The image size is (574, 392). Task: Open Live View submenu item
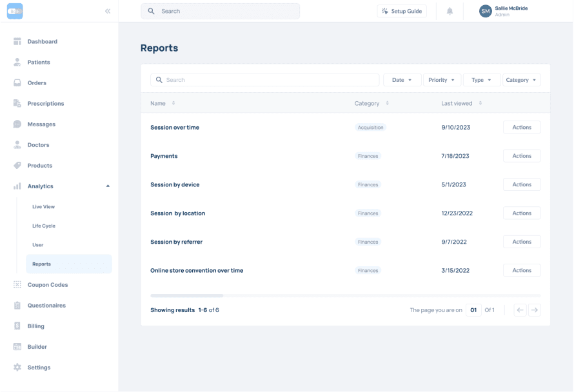click(44, 207)
